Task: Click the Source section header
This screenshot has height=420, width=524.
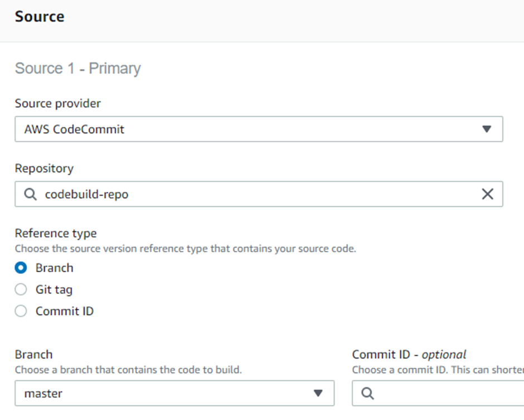Action: coord(40,17)
